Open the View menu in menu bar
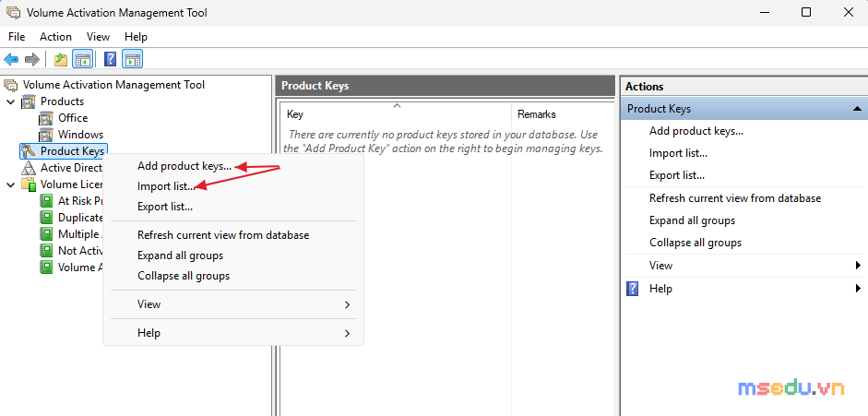The height and width of the screenshot is (416, 868). pyautogui.click(x=98, y=37)
